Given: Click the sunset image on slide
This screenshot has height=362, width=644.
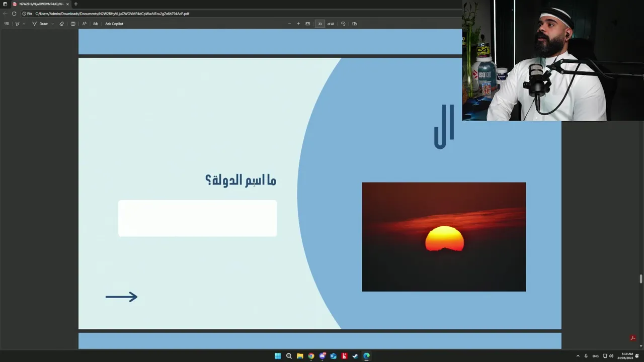Looking at the screenshot, I should coord(444,237).
